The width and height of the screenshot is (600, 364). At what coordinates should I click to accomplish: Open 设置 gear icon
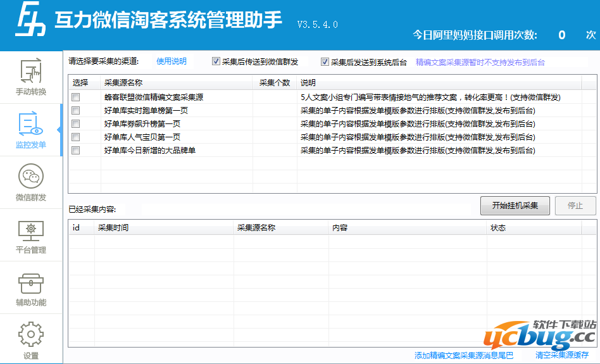30,334
